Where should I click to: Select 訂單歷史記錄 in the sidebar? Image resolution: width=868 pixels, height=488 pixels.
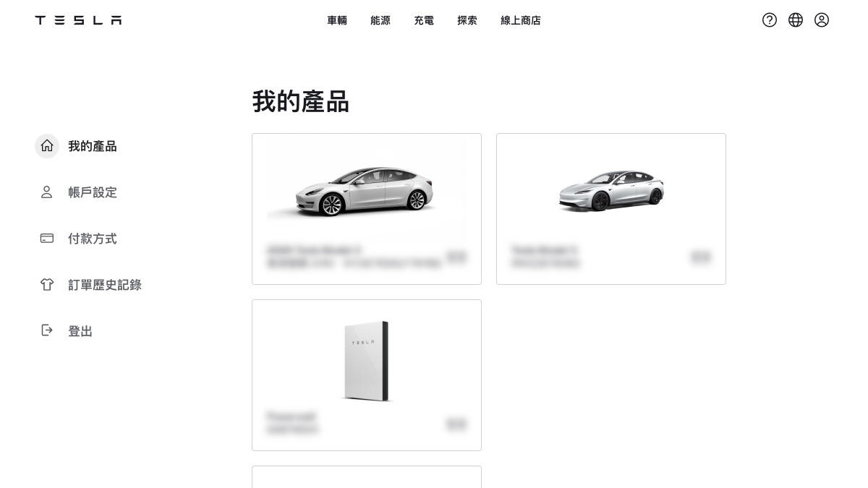pos(105,285)
